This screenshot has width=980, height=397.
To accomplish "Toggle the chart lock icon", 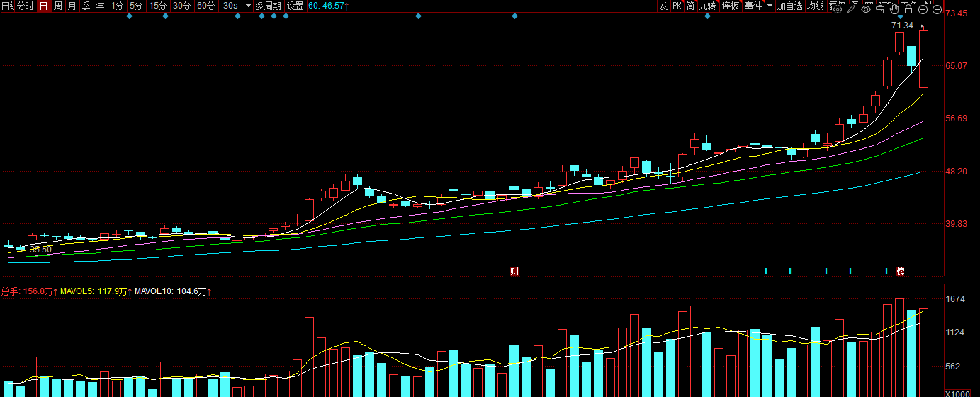I will pyautogui.click(x=908, y=9).
